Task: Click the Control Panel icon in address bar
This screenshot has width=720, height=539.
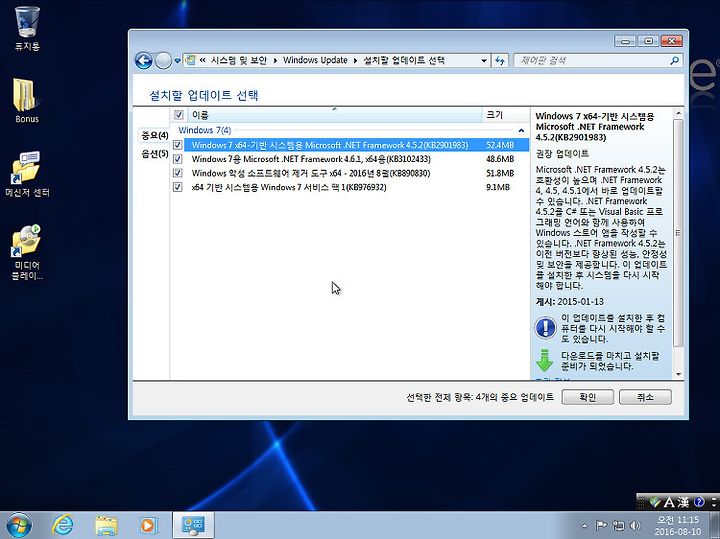Action: coord(191,60)
